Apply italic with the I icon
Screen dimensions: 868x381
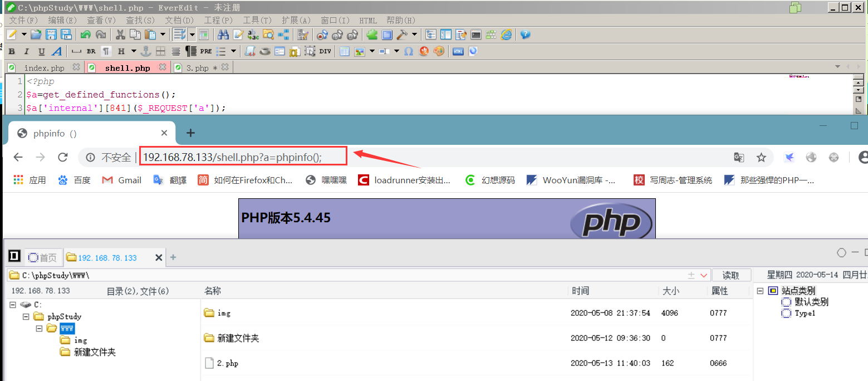tap(26, 51)
